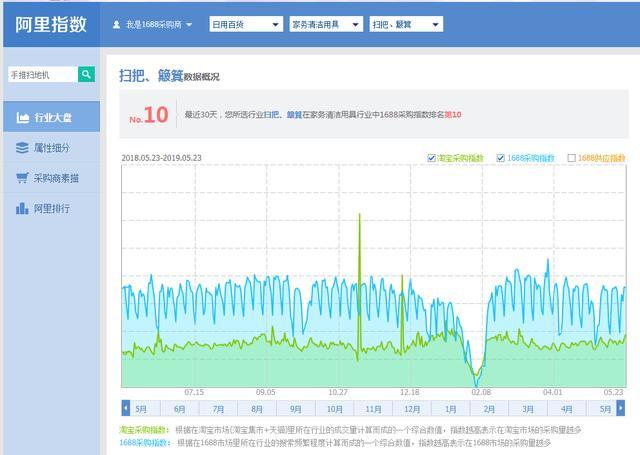
Task: Select the 4月 month segment
Action: (567, 409)
